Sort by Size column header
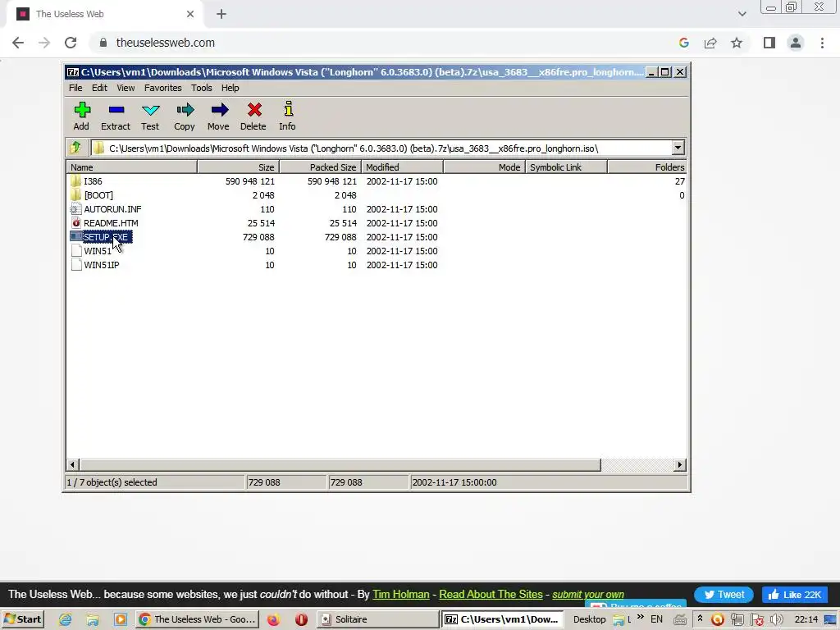The height and width of the screenshot is (630, 840). pos(239,167)
